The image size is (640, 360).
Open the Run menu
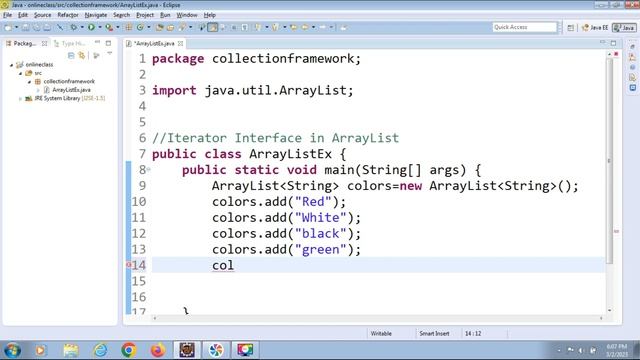coord(165,15)
